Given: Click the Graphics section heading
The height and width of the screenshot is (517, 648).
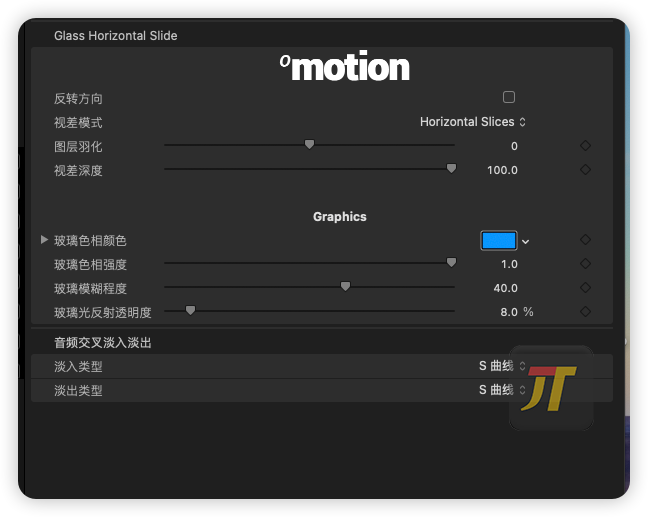Looking at the screenshot, I should [340, 217].
